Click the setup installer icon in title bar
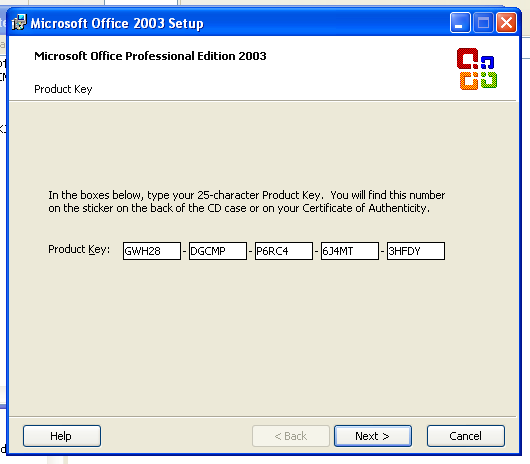530x464 pixels. click(x=19, y=22)
